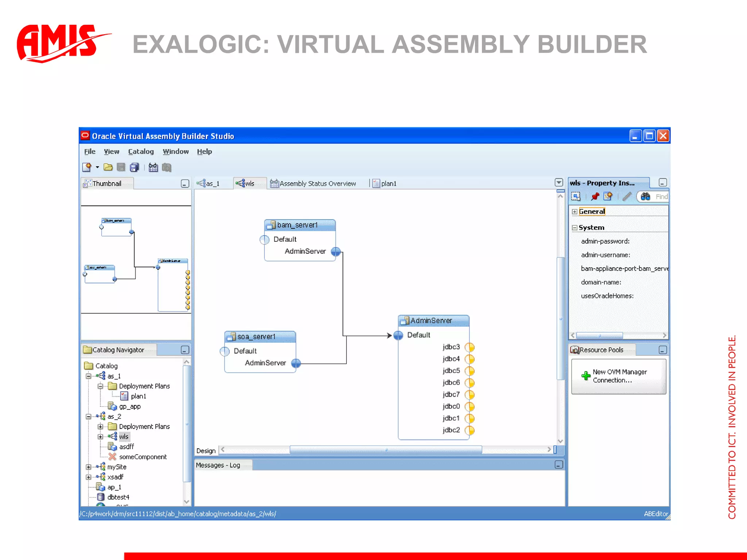Click the New document toolbar icon
The width and height of the screenshot is (747, 560).
point(87,167)
